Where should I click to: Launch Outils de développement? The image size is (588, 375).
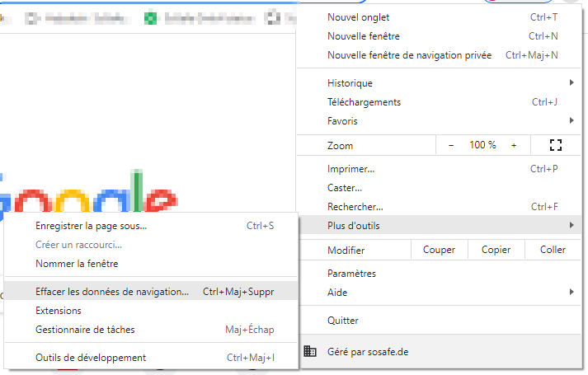point(91,358)
